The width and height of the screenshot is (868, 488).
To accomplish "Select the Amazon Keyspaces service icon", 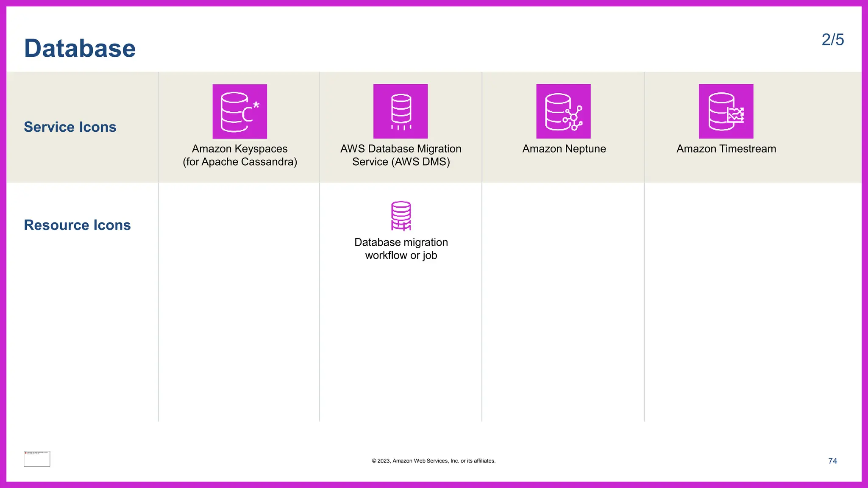I will click(240, 111).
